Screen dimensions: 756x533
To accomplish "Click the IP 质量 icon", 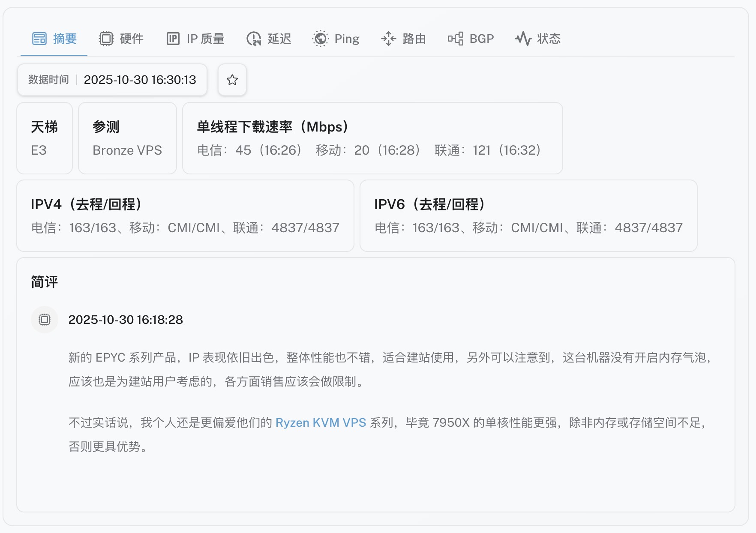I will coord(173,39).
